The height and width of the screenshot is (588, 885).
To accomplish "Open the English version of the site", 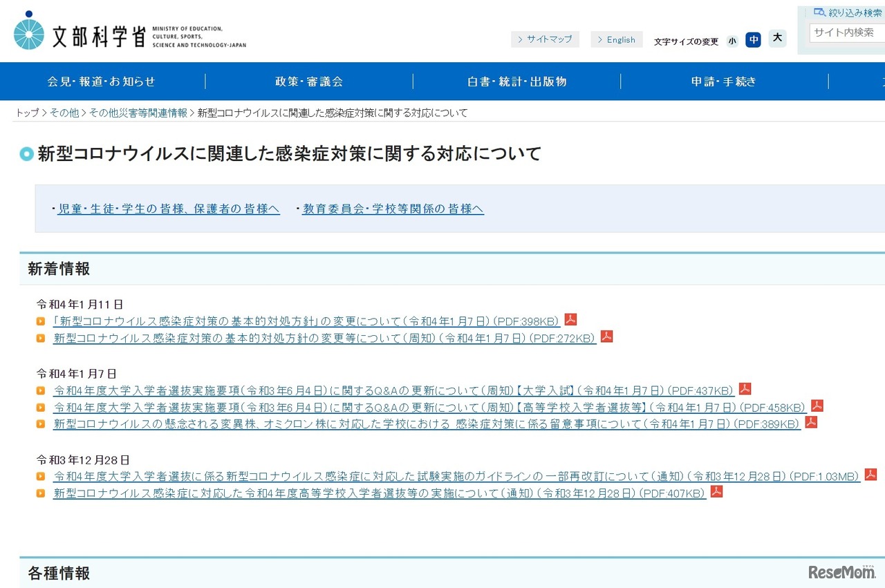I will coord(616,39).
